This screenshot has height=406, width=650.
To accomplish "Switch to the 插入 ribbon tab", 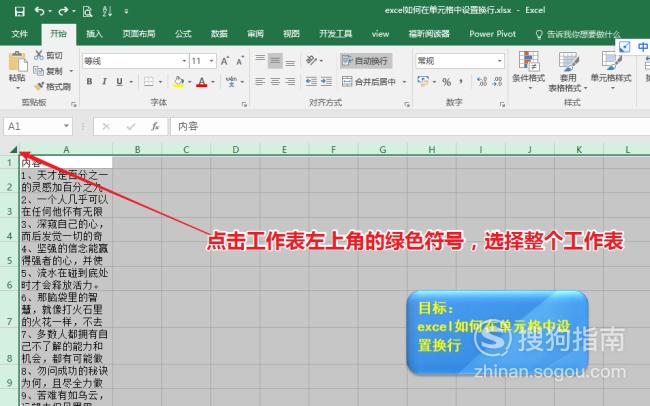I will click(94, 34).
